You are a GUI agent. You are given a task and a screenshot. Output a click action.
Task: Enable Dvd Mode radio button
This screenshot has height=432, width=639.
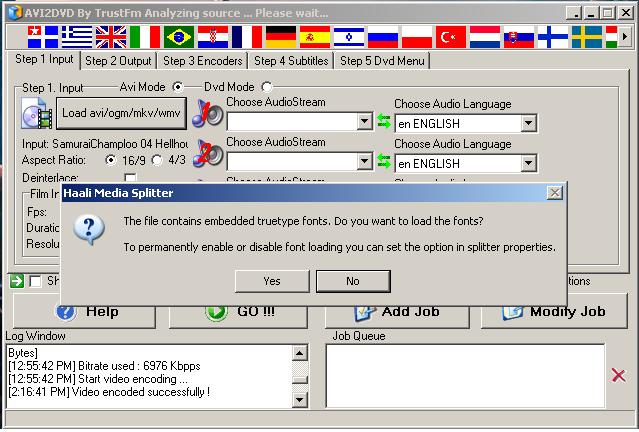pyautogui.click(x=267, y=87)
